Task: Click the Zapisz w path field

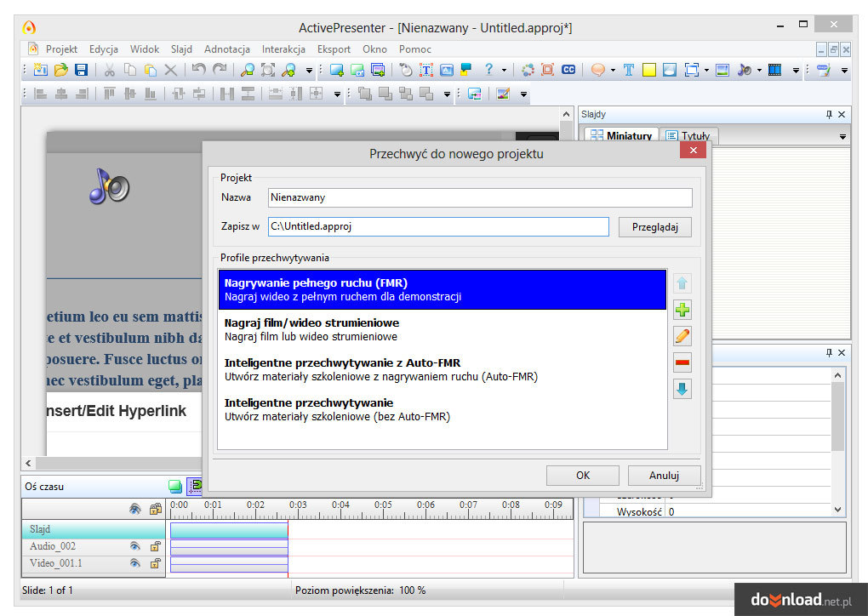Action: tap(438, 226)
